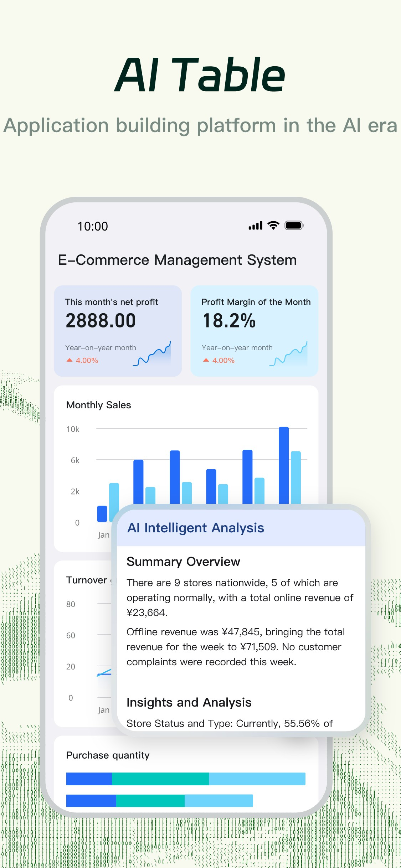Click the Store Status and Type line

pos(230,723)
